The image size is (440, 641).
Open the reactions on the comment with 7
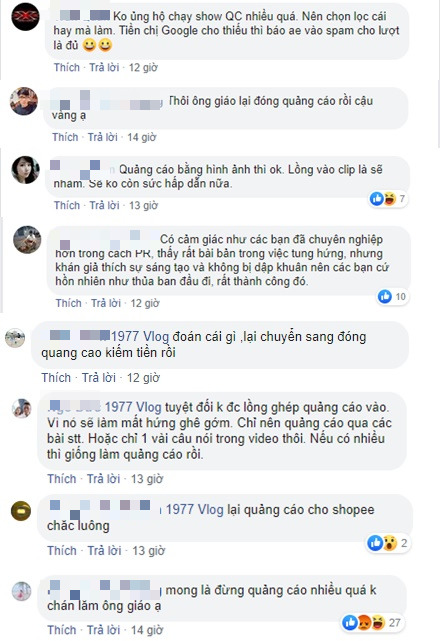coord(388,199)
